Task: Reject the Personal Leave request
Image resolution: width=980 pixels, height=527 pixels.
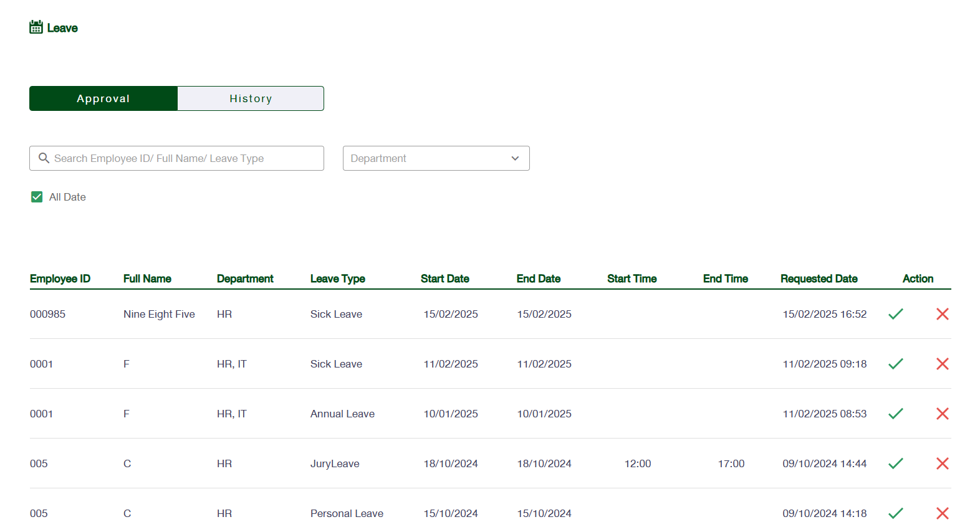Action: click(942, 513)
